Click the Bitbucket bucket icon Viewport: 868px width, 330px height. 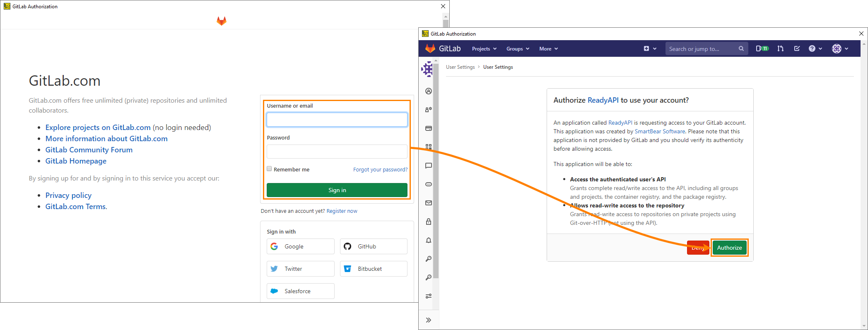347,269
